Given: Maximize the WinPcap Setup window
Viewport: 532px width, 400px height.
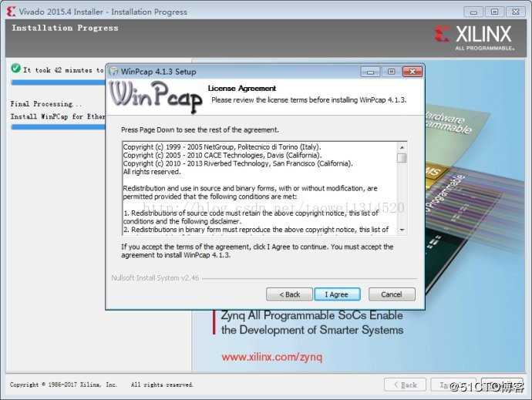Looking at the screenshot, I should [x=391, y=72].
